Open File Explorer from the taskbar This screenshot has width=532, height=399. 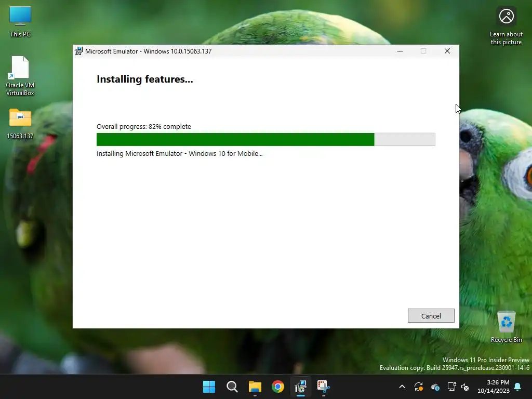255,387
